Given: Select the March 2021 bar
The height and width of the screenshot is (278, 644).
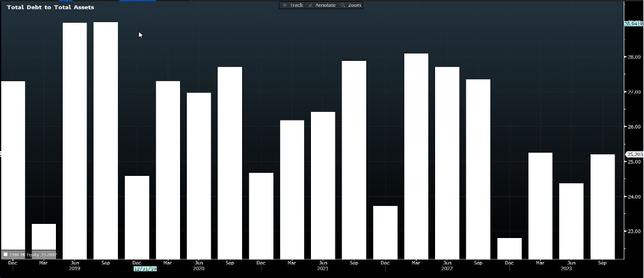Looking at the screenshot, I should pyautogui.click(x=292, y=189).
